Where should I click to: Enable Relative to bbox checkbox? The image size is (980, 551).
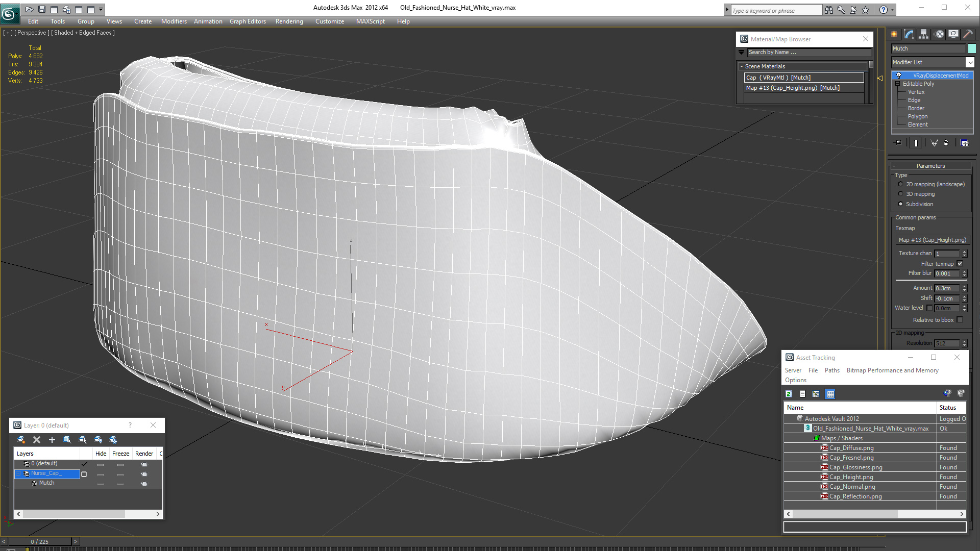[960, 320]
